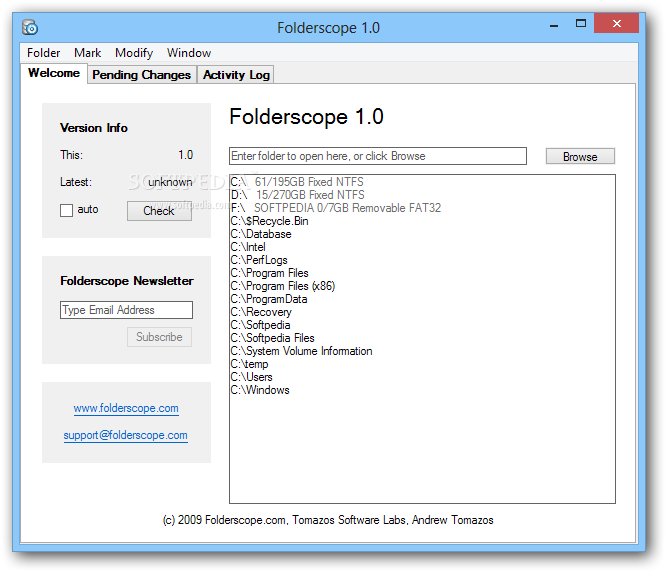Close the Folderscope window
Image resolution: width=666 pixels, height=572 pixels.
[x=617, y=23]
